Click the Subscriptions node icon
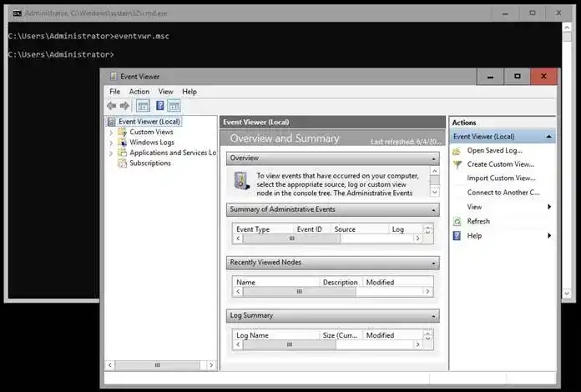The width and height of the screenshot is (581, 392). (x=122, y=163)
